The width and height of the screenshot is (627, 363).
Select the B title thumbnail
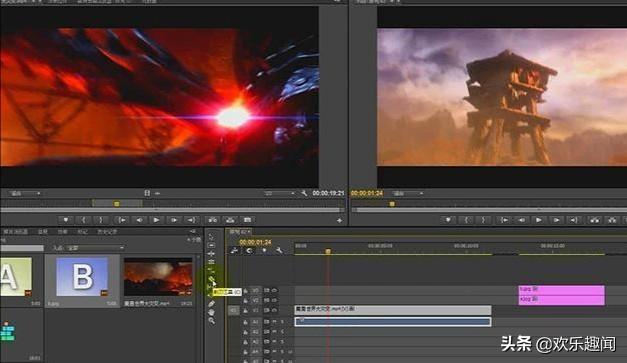[82, 277]
